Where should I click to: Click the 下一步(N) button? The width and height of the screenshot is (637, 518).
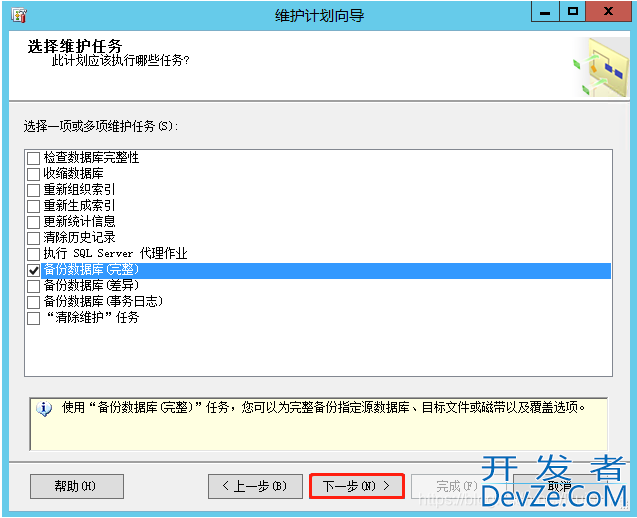click(x=356, y=486)
